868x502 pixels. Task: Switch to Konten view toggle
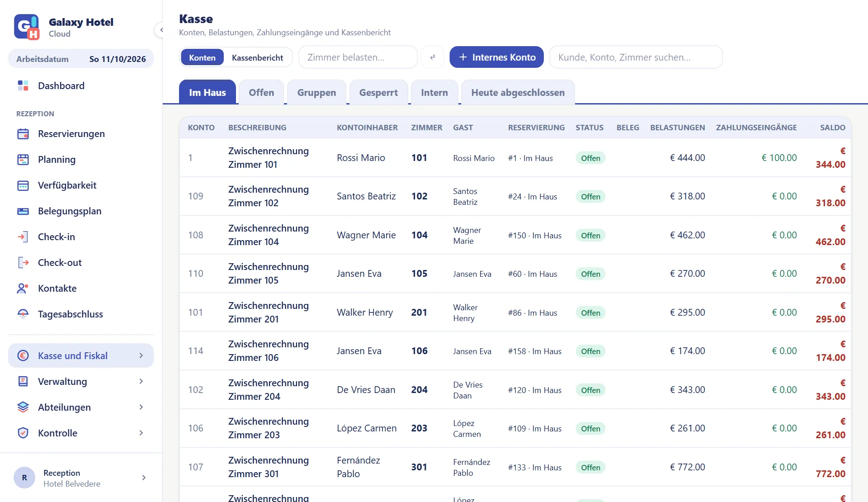(x=202, y=57)
